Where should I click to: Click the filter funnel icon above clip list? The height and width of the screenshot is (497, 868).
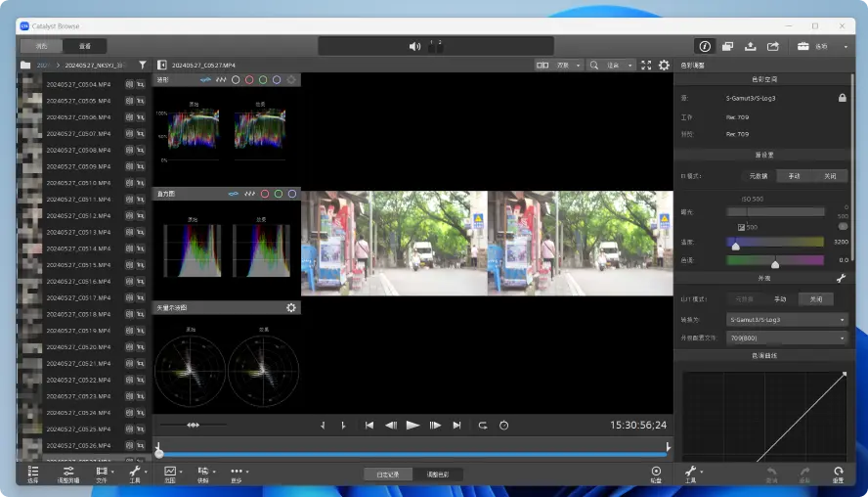[143, 65]
